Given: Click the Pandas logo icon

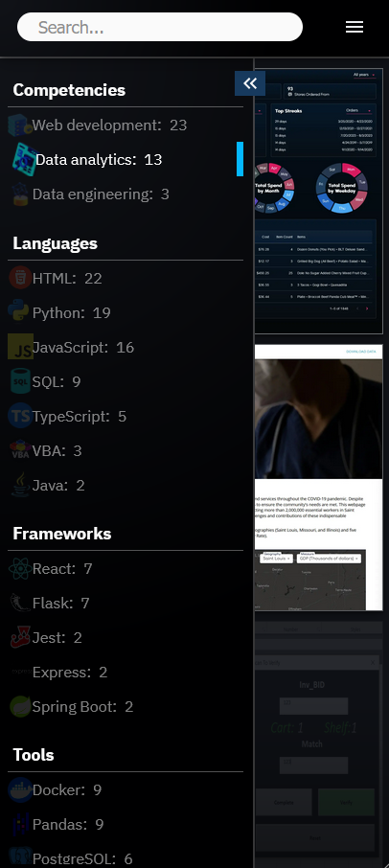Looking at the screenshot, I should click(x=20, y=824).
